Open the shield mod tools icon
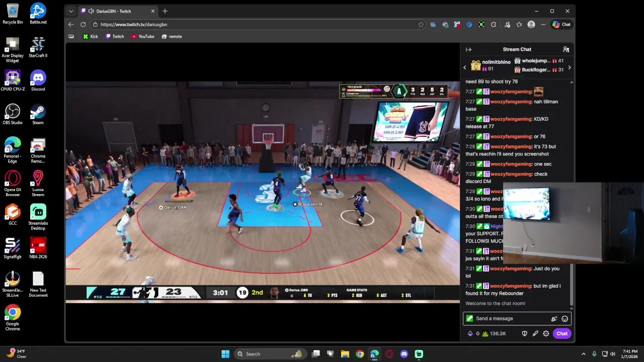This screenshot has width=644, height=362. coord(524,333)
